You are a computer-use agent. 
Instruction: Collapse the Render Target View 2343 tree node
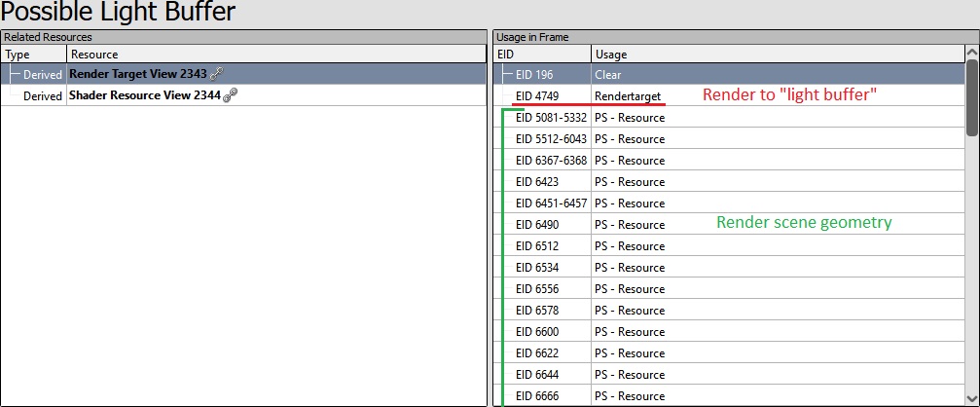[x=13, y=74]
